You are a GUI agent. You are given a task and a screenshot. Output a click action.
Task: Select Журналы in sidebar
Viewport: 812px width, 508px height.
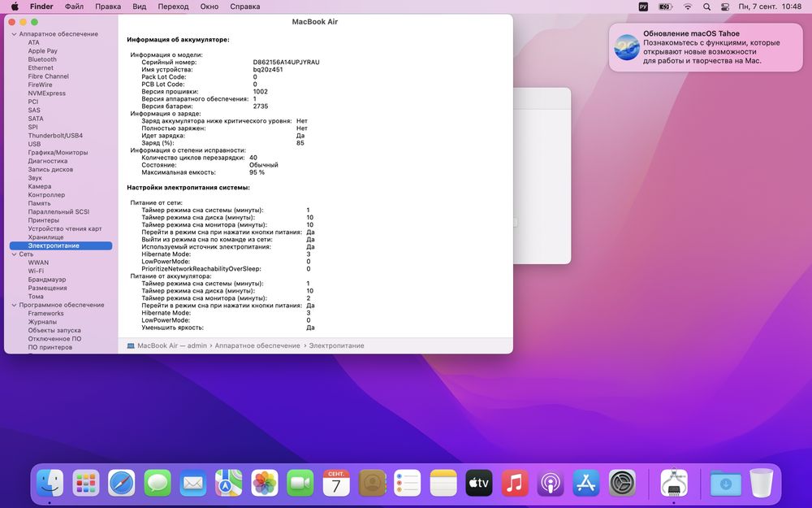click(42, 322)
